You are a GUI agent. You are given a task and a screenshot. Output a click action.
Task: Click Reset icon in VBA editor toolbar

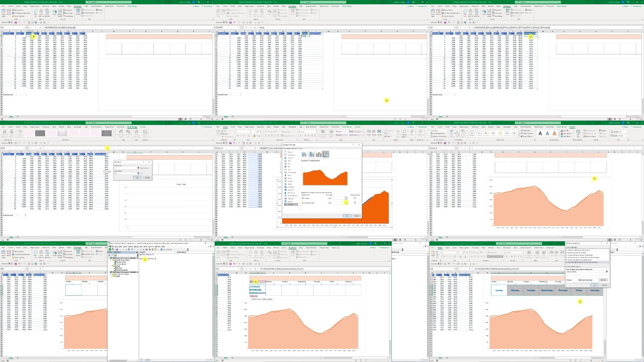pyautogui.click(x=143, y=249)
